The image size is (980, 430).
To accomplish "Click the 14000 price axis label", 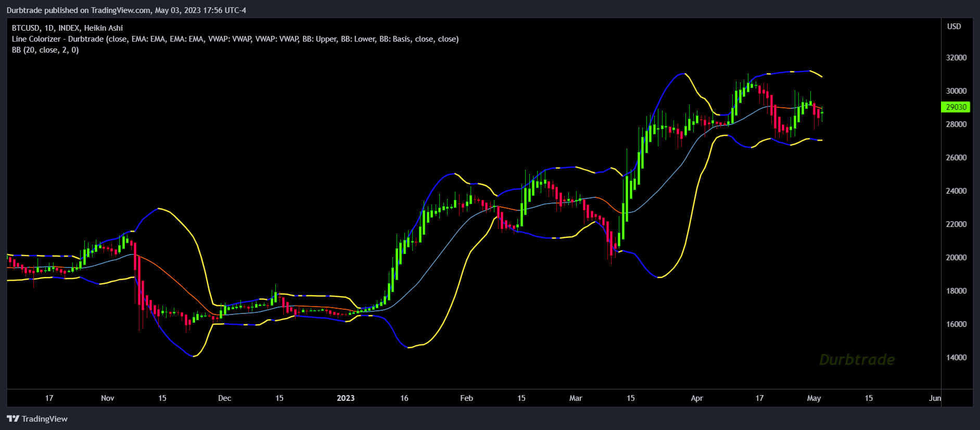I will click(956, 358).
